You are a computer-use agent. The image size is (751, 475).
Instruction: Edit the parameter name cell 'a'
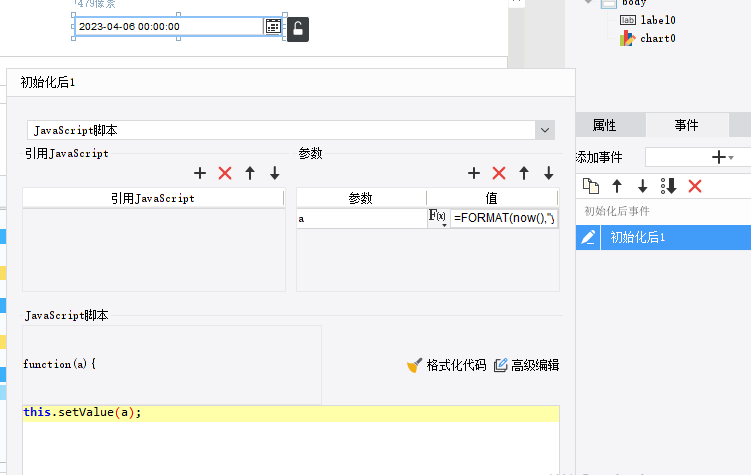point(362,218)
